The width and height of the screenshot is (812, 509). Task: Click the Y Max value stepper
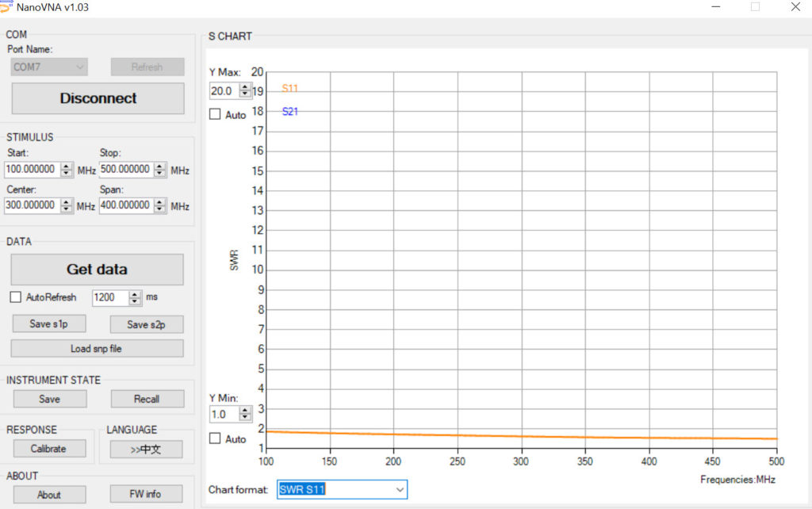click(245, 90)
